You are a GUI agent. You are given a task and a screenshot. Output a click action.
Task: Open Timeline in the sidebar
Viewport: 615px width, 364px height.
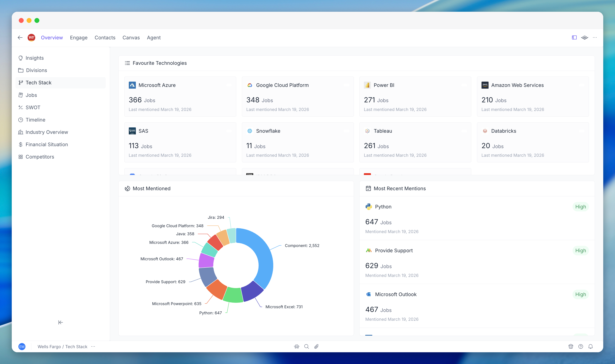click(61, 120)
